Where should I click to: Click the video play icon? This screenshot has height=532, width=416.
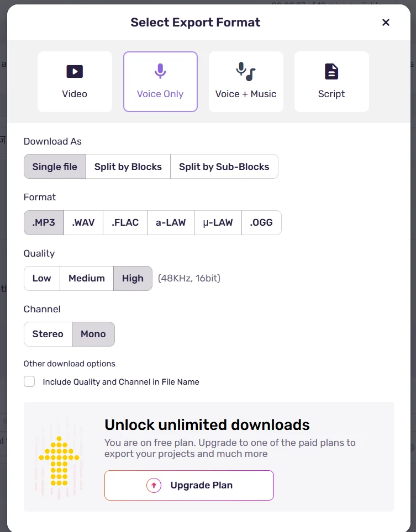(x=75, y=71)
